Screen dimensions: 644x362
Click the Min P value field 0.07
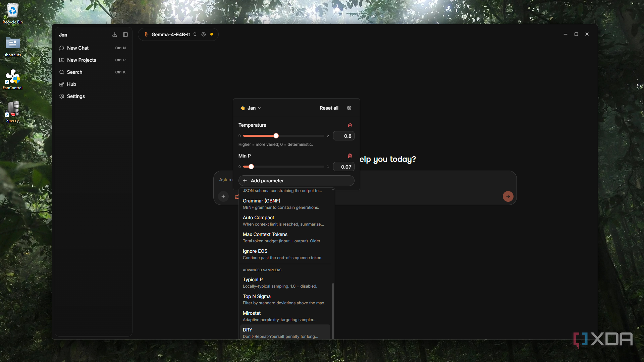coord(343,167)
